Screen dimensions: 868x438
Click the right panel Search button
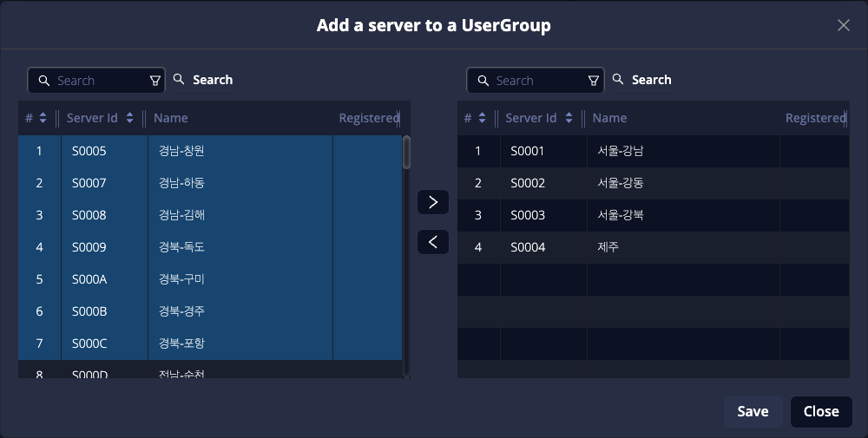tap(642, 80)
